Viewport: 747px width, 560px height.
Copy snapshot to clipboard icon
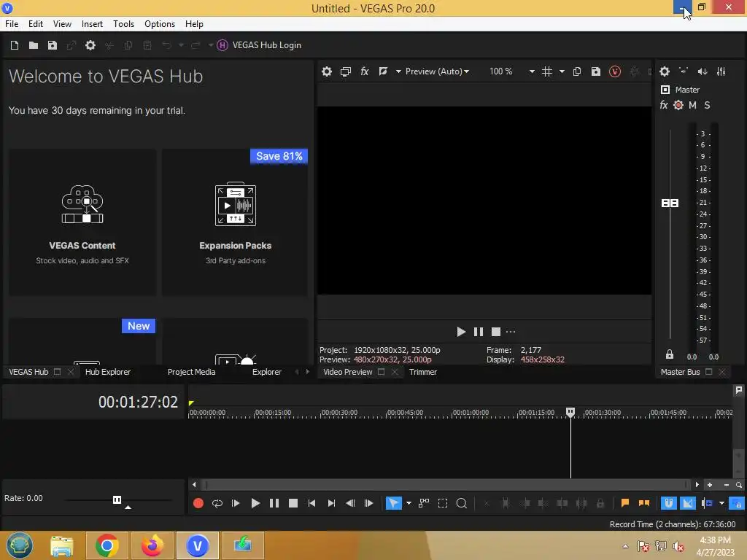pyautogui.click(x=577, y=71)
